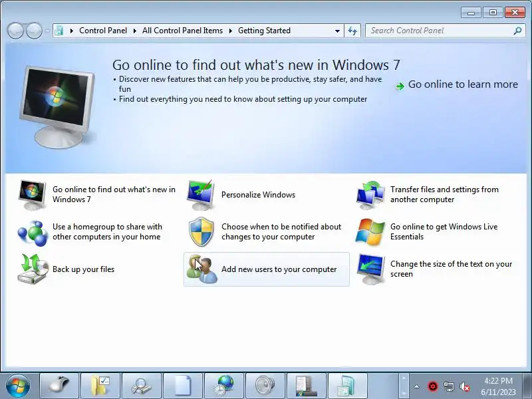Click the mouse icon on the taskbar
Viewport: 532px width, 399px height.
[59, 386]
